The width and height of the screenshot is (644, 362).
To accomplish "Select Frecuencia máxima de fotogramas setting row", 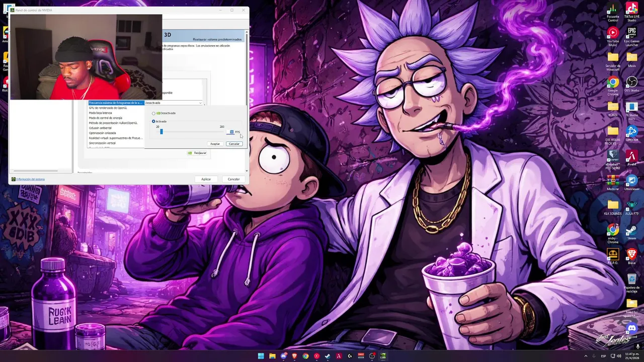I will point(116,103).
